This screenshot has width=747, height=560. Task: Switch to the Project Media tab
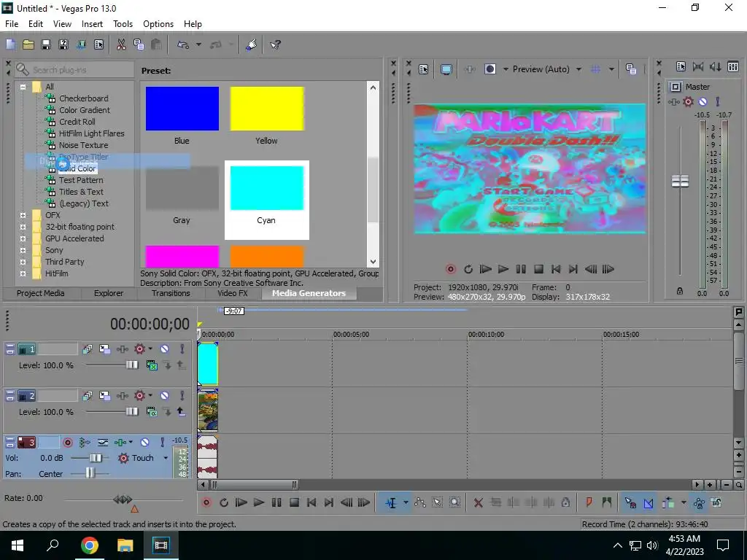click(41, 293)
